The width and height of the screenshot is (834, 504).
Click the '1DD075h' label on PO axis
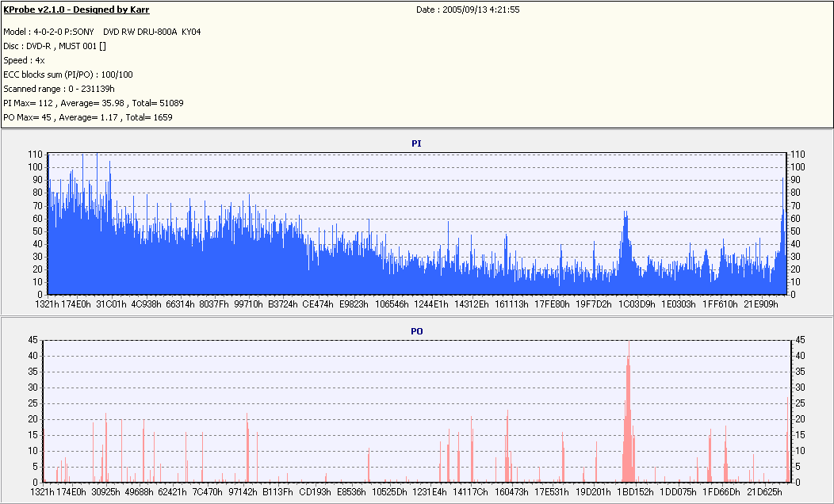point(678,492)
